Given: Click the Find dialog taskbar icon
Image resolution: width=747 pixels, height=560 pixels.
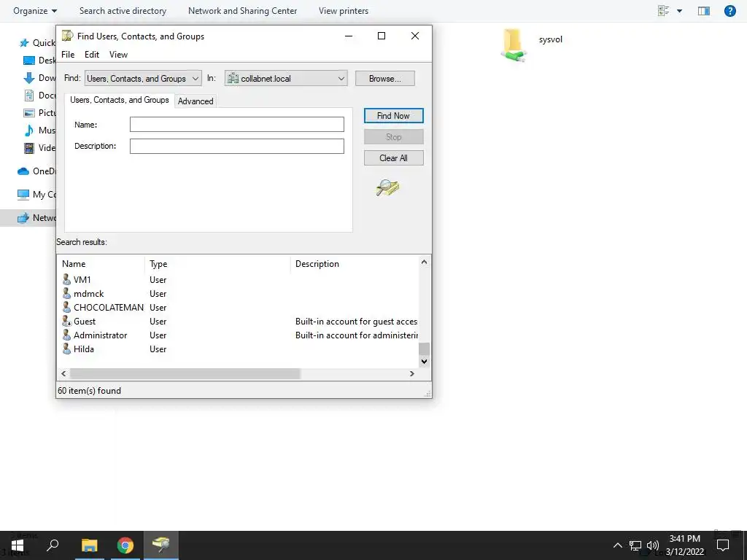Looking at the screenshot, I should click(161, 545).
